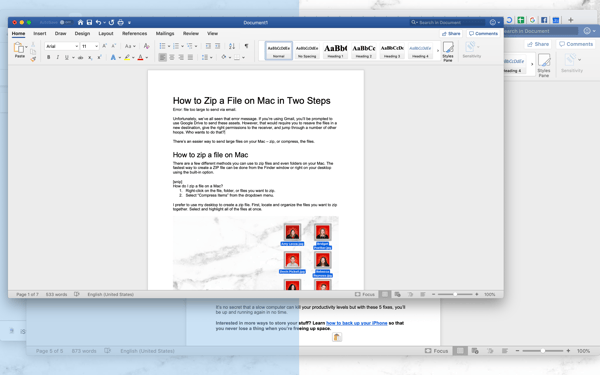This screenshot has height=375, width=600.
Task: Toggle the AutoSave switch
Action: tap(66, 22)
